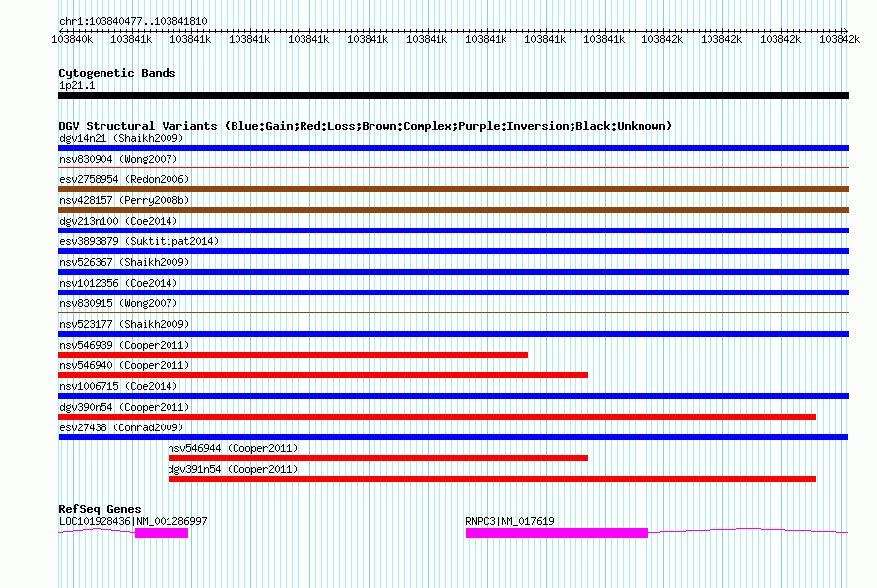The width and height of the screenshot is (877, 588).
Task: Click the blue nsv1012356 variant bar
Action: click(453, 293)
